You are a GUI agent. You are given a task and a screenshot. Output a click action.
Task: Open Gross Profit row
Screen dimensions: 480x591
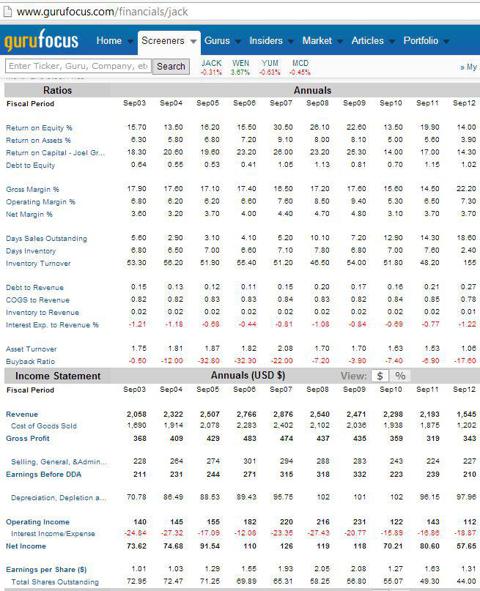(x=28, y=438)
